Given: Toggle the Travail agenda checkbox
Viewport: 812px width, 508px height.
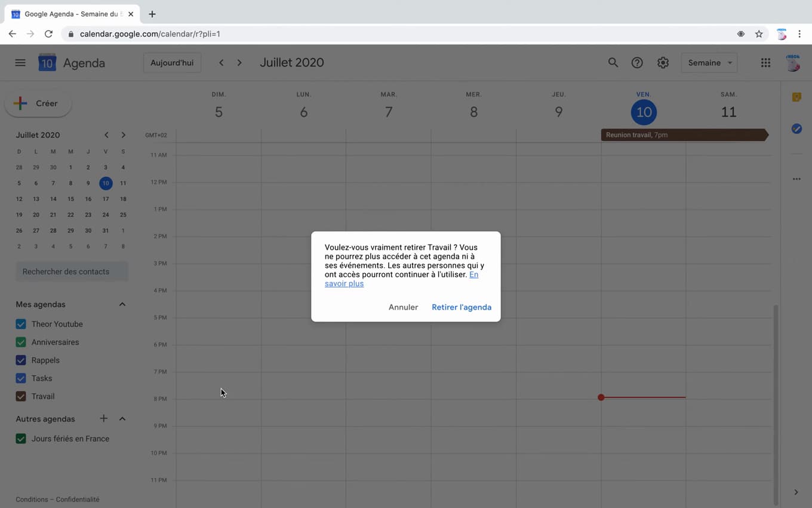Looking at the screenshot, I should point(21,396).
